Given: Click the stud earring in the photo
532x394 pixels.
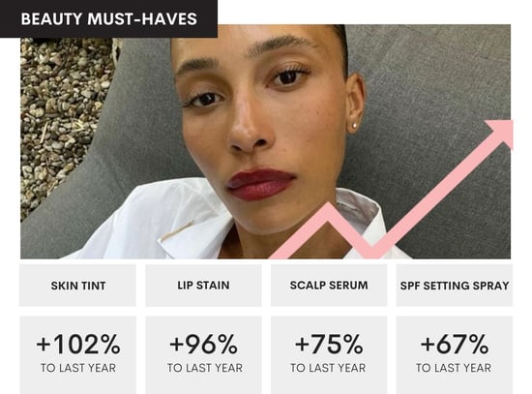Looking at the screenshot, I should [x=355, y=126].
